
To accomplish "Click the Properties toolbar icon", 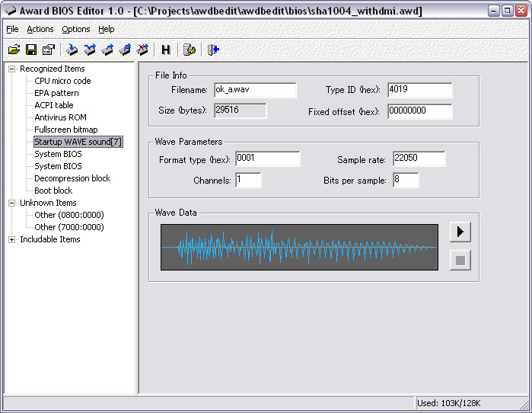I will tap(49, 50).
